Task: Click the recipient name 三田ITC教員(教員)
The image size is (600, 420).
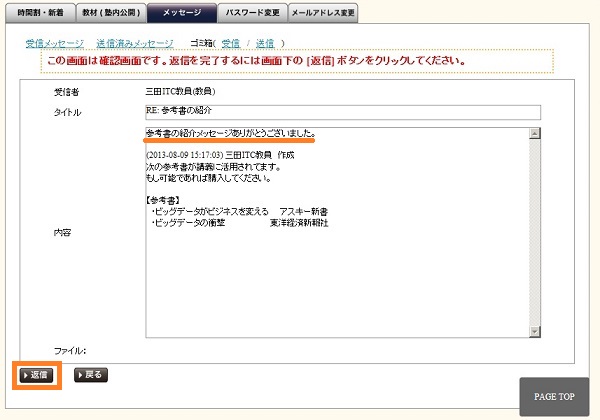Action: pos(187,92)
